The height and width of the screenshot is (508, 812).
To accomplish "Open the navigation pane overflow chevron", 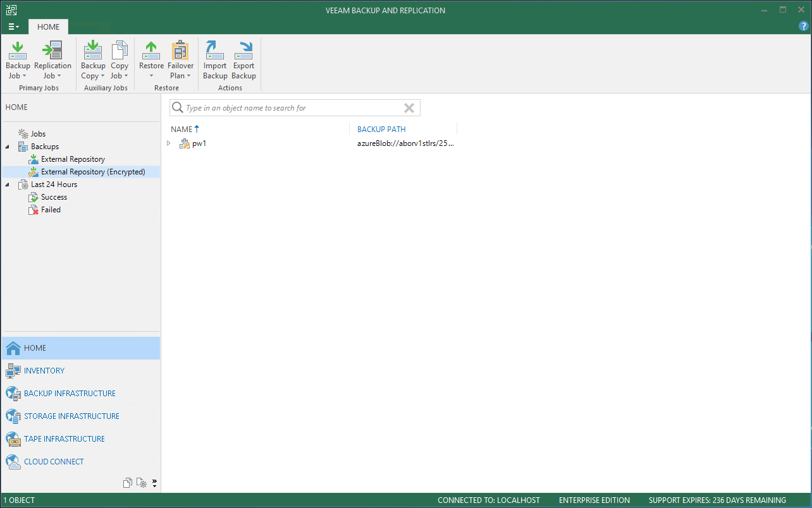I will (155, 483).
